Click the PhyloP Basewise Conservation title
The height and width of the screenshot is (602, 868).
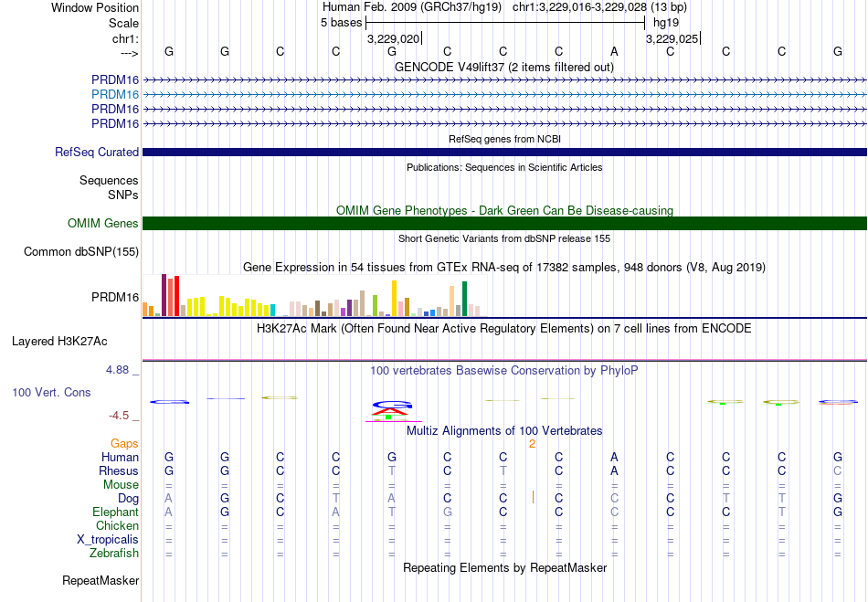504,371
